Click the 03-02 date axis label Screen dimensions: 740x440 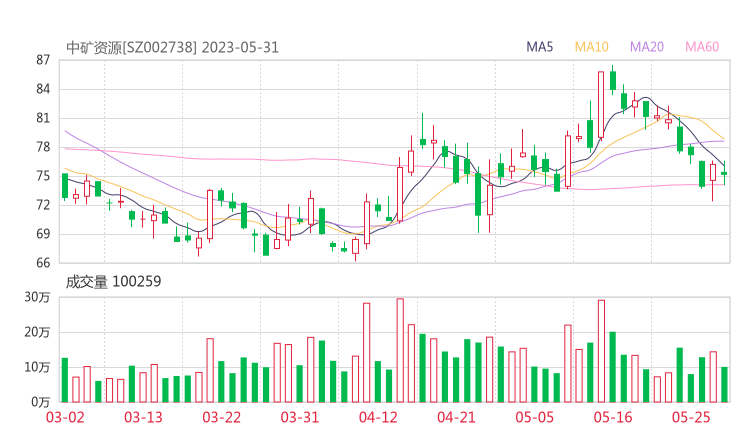pyautogui.click(x=65, y=417)
